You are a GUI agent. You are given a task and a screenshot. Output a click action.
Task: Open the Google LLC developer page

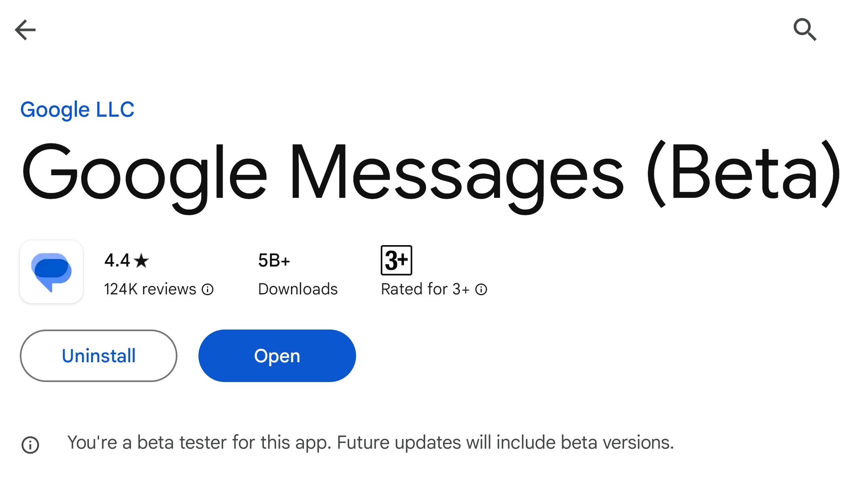pyautogui.click(x=77, y=109)
